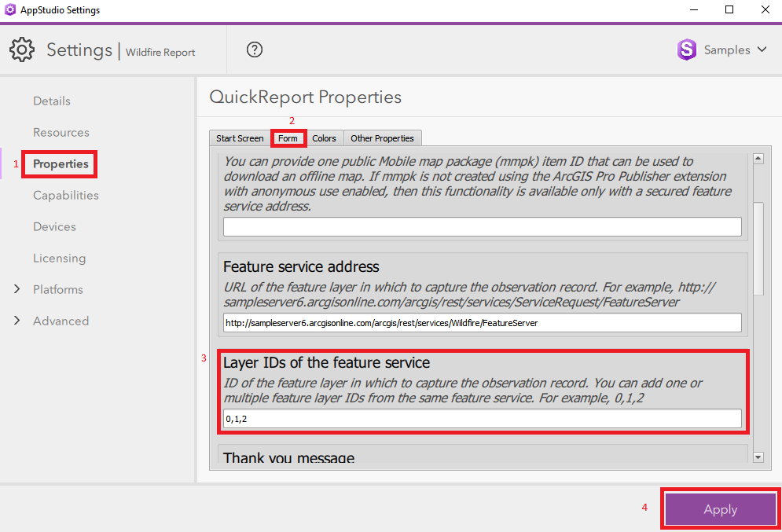Click the AppStudio title bar app icon
The width and height of the screenshot is (782, 532).
pos(10,9)
